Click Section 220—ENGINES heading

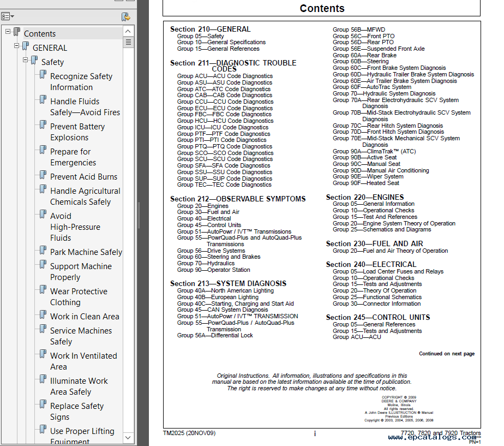click(x=365, y=197)
